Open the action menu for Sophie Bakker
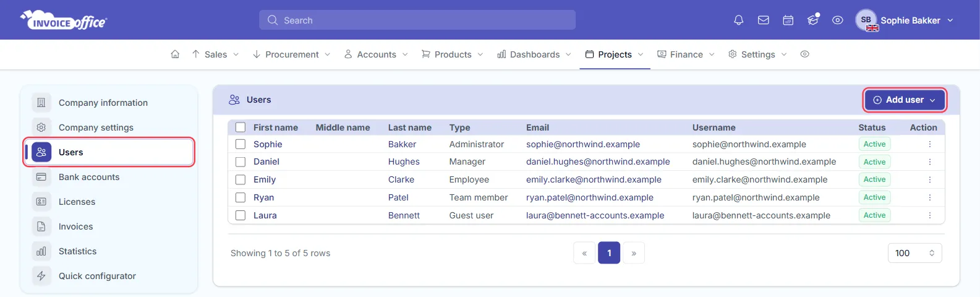The height and width of the screenshot is (297, 980). coord(929,144)
